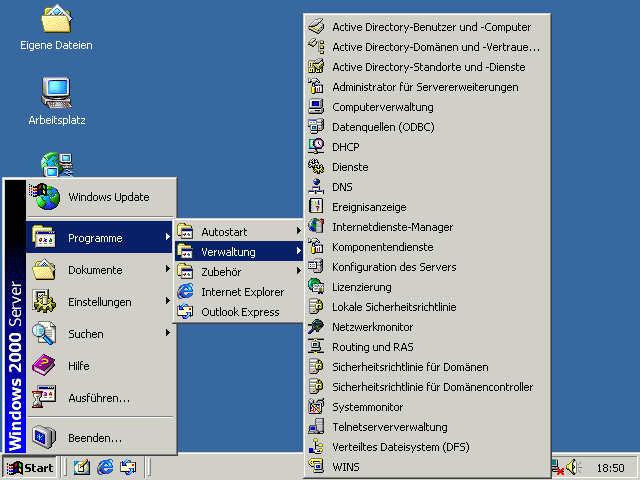The image size is (640, 480).
Task: Click the volume speaker tray icon
Action: [573, 467]
